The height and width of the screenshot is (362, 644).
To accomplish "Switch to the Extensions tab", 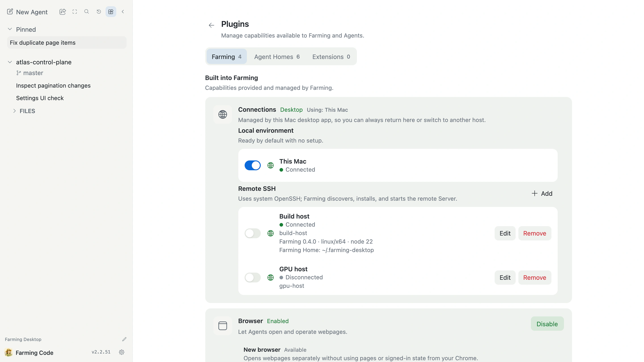I will coord(331,57).
